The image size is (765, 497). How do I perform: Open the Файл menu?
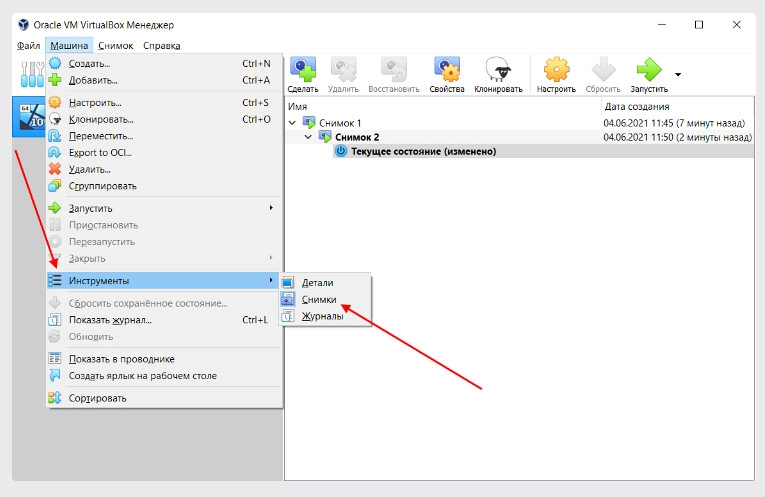coord(28,45)
